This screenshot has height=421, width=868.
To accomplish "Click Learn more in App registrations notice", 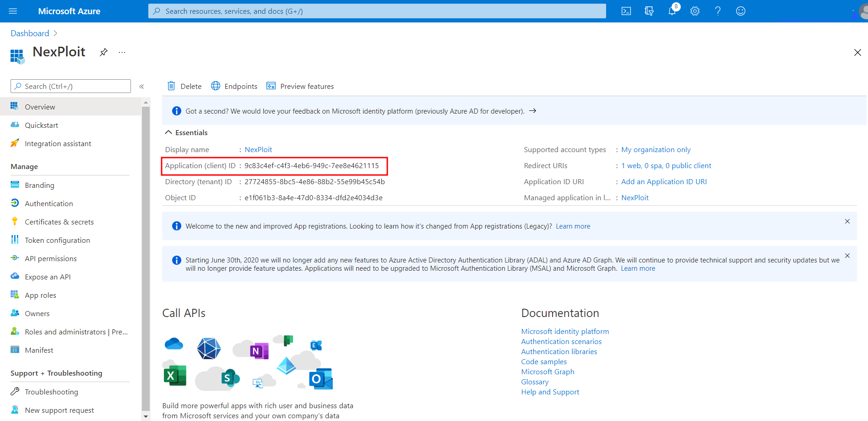I will [573, 226].
